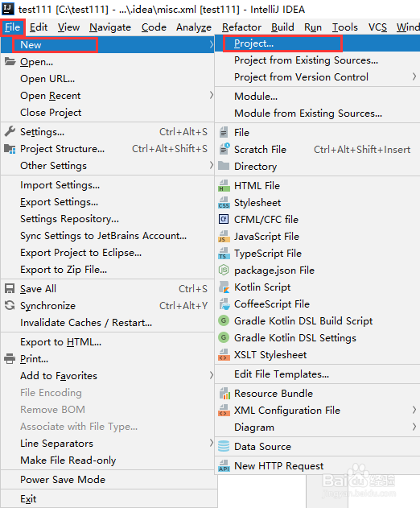Click the Print printer icon
The height and width of the screenshot is (508, 420).
(x=10, y=358)
